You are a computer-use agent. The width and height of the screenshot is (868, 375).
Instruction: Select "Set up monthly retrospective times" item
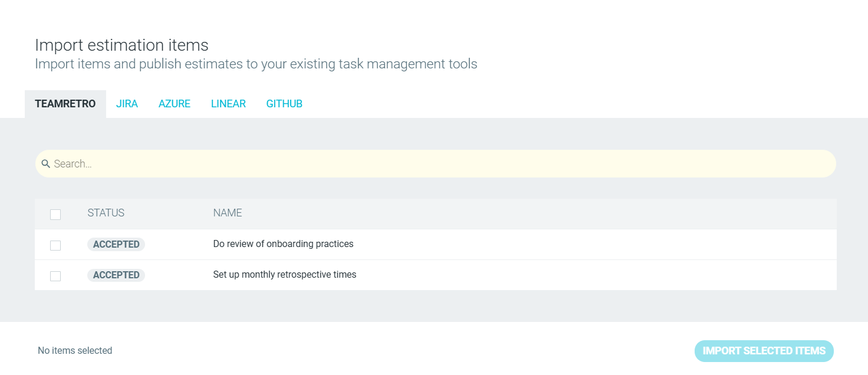pyautogui.click(x=285, y=275)
